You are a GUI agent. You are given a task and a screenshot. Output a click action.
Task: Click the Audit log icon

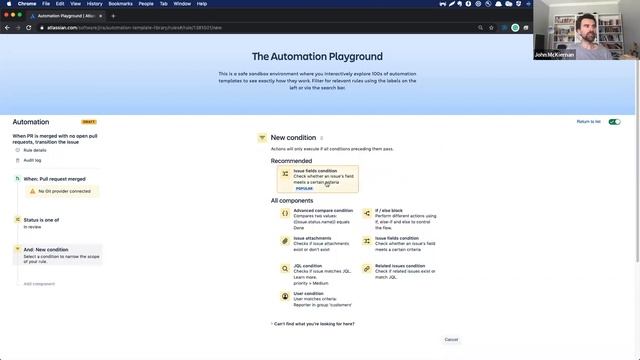pos(18,160)
